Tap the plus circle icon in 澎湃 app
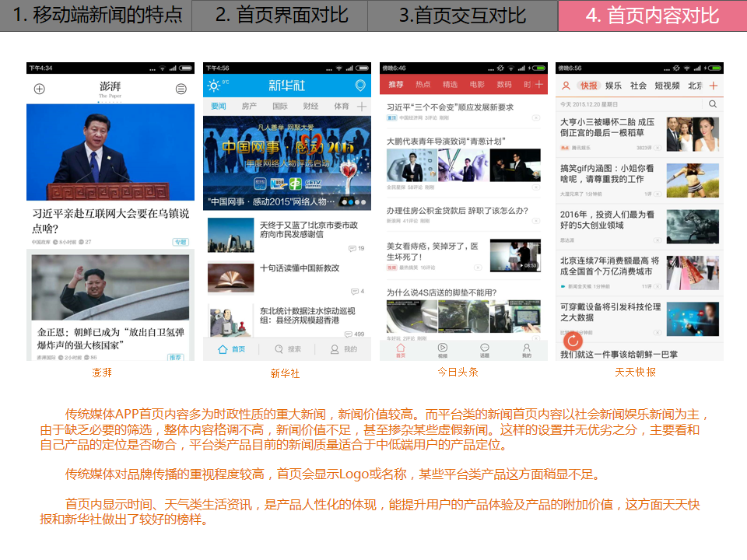Image resolution: width=747 pixels, height=560 pixels. [x=40, y=89]
